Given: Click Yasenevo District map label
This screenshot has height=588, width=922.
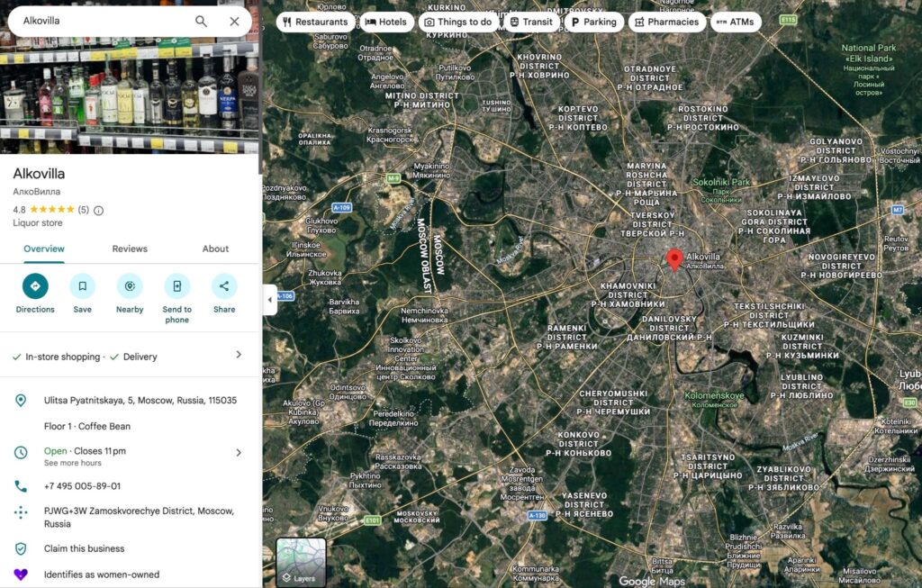Looking at the screenshot, I should (x=584, y=504).
